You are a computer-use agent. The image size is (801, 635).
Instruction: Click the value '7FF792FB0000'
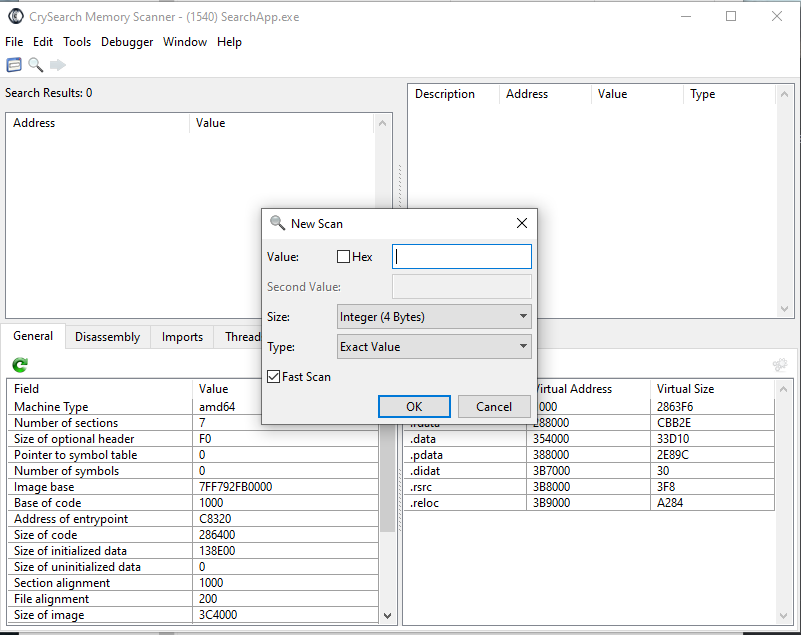(x=235, y=487)
